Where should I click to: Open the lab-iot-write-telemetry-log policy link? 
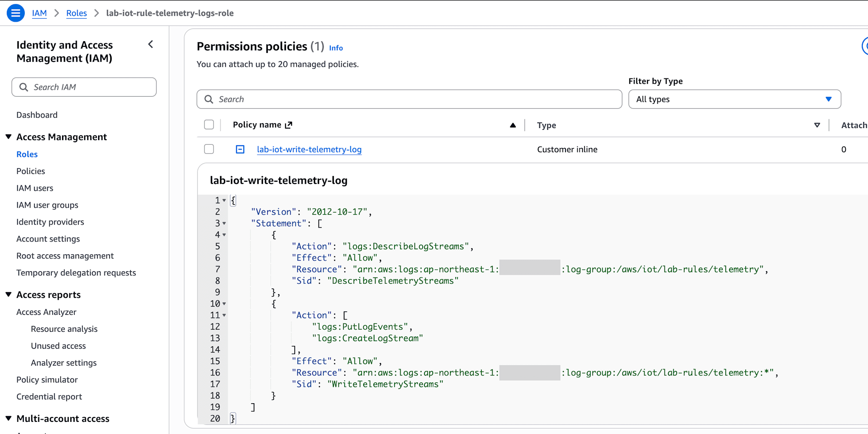click(309, 149)
